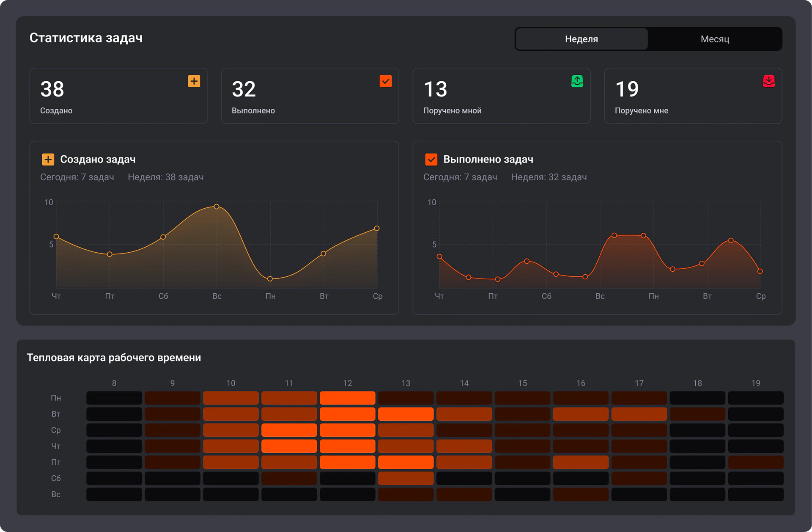Click the checkmark icon beside Выполнено задач title

[431, 160]
